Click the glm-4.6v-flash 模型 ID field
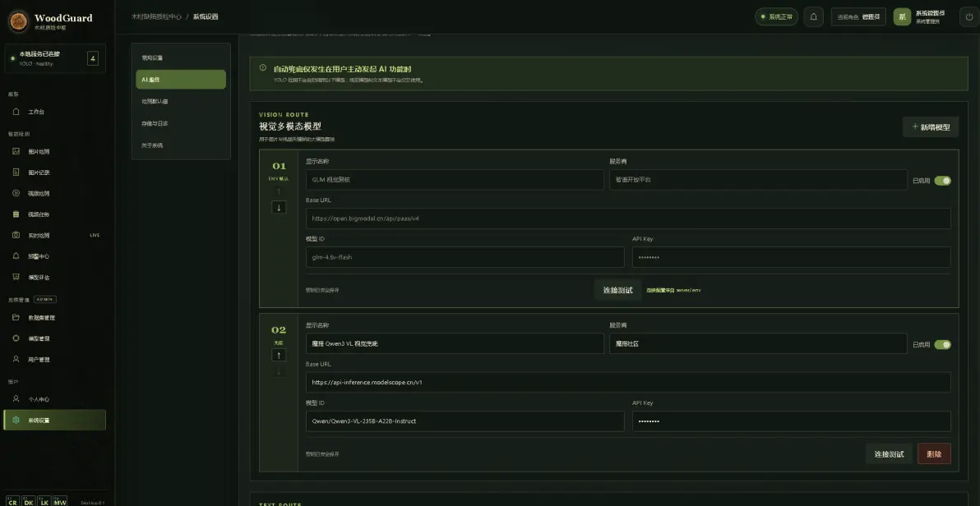The image size is (980, 506). click(x=465, y=257)
